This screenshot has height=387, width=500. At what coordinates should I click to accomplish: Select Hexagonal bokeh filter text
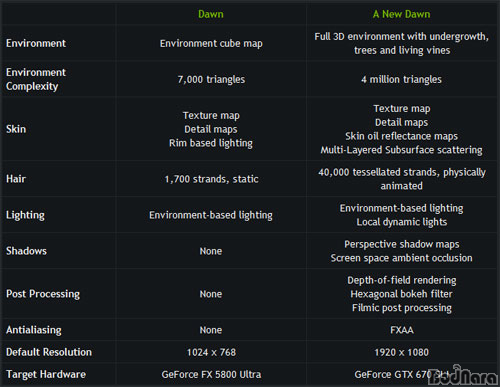click(401, 294)
